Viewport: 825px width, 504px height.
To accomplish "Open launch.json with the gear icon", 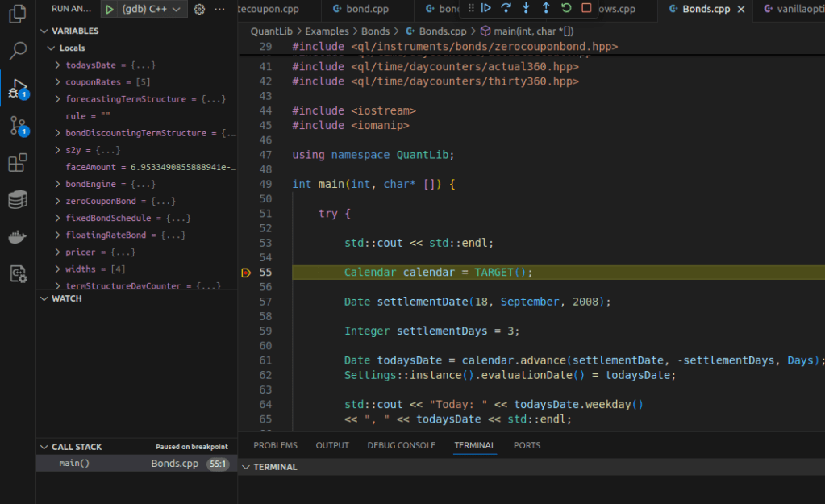I will 199,9.
